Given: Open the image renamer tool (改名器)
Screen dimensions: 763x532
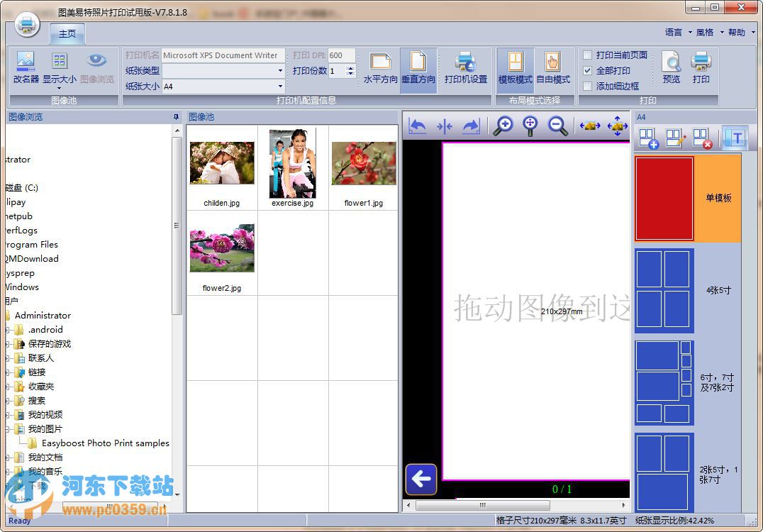Looking at the screenshot, I should pyautogui.click(x=26, y=67).
